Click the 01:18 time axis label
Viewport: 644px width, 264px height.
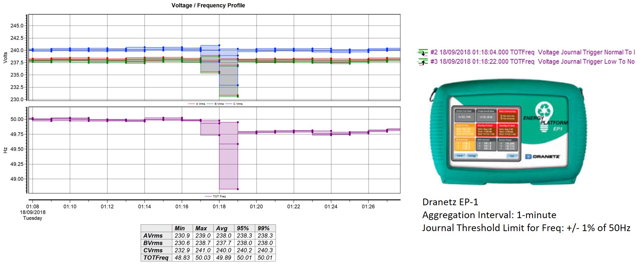click(219, 206)
